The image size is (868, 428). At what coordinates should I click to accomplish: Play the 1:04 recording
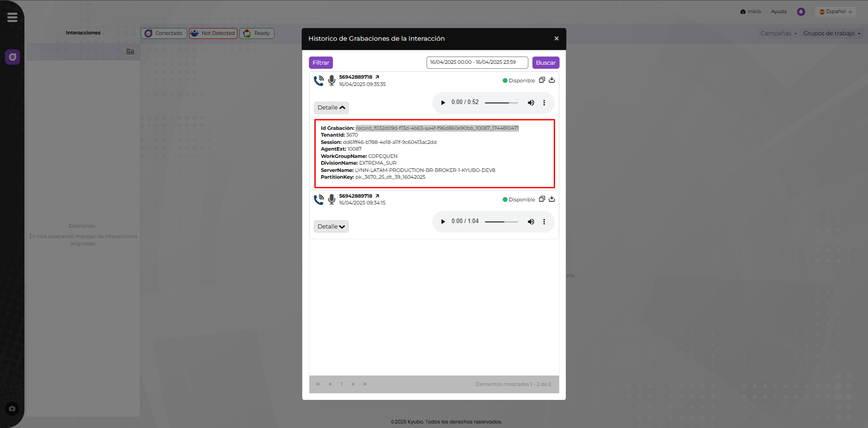[x=443, y=221]
